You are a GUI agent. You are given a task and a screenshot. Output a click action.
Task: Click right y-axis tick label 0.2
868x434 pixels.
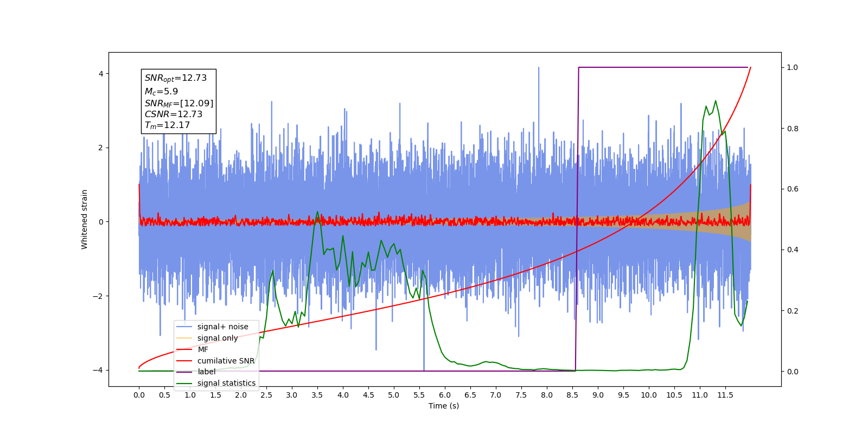pyautogui.click(x=793, y=311)
